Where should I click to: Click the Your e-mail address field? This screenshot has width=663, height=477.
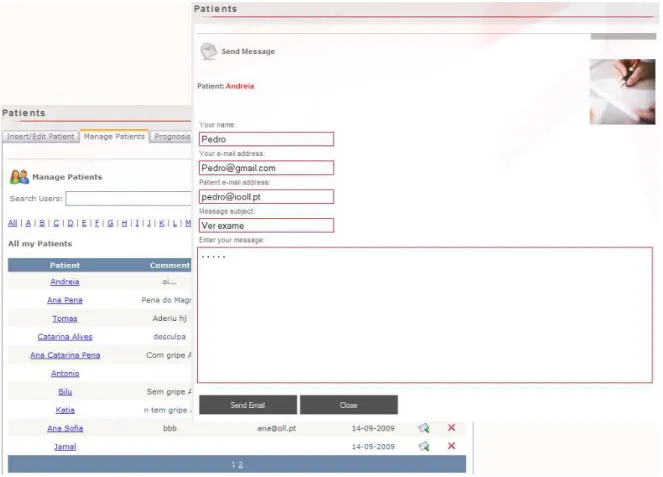coord(266,168)
